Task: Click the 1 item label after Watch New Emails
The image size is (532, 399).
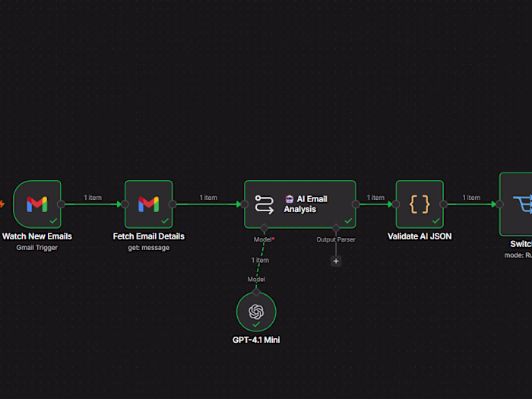Action: click(x=93, y=198)
